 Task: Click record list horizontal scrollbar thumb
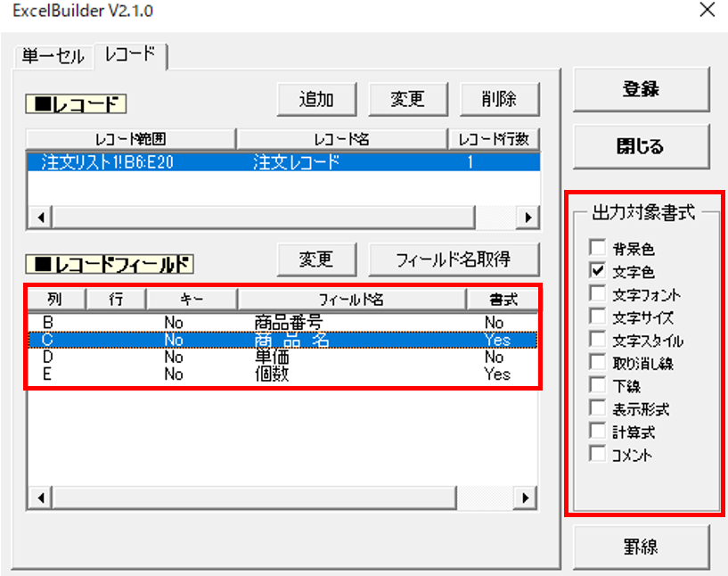[264, 218]
